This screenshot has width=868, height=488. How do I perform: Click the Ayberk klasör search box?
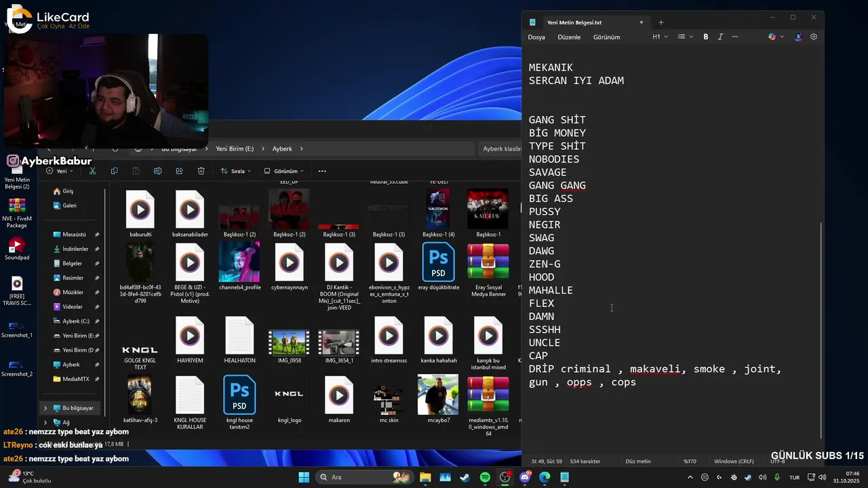point(501,148)
